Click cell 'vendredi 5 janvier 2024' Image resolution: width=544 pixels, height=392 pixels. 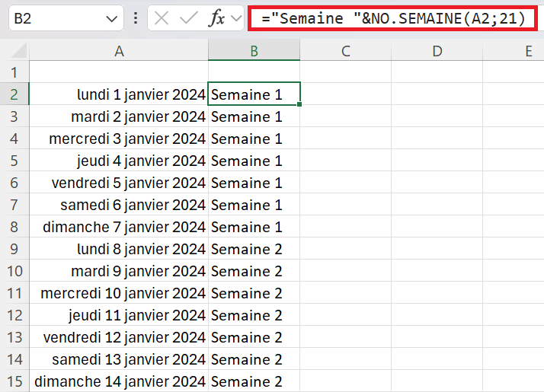(119, 183)
